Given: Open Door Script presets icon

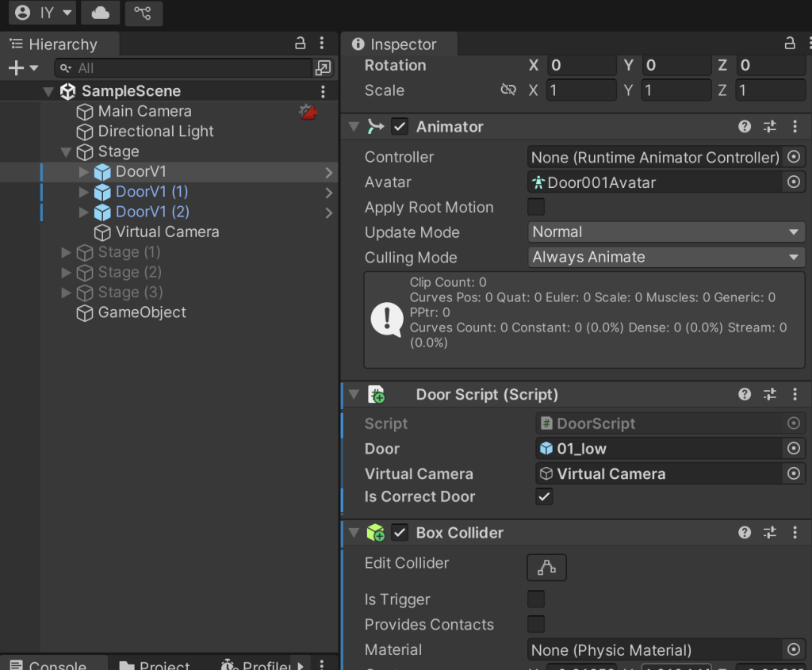Looking at the screenshot, I should pos(770,395).
